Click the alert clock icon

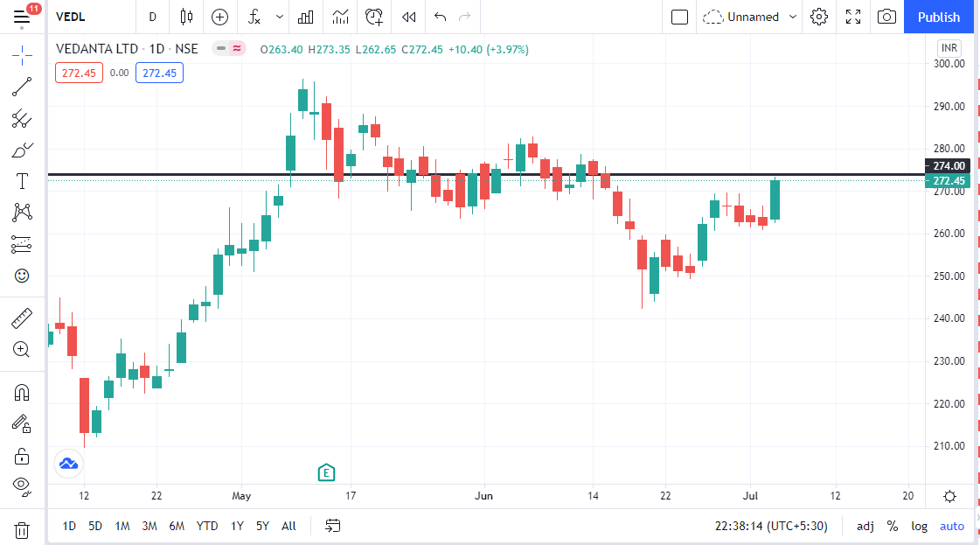(374, 17)
